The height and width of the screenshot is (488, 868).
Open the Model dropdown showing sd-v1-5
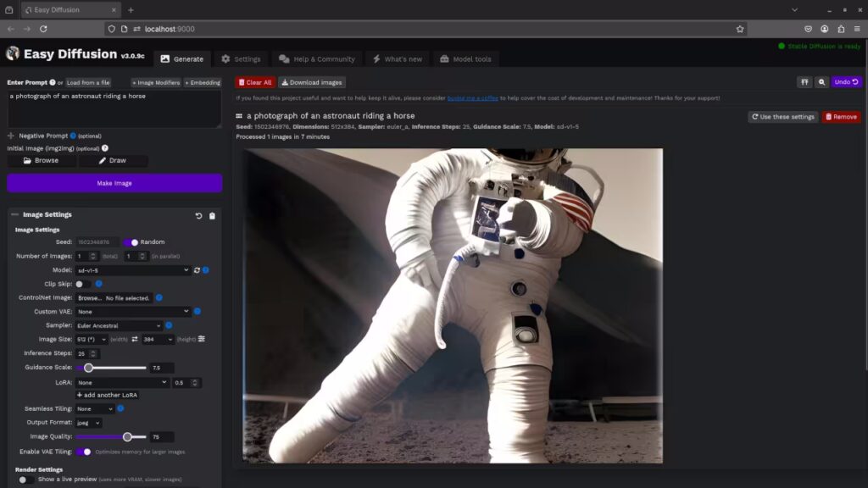tap(133, 270)
